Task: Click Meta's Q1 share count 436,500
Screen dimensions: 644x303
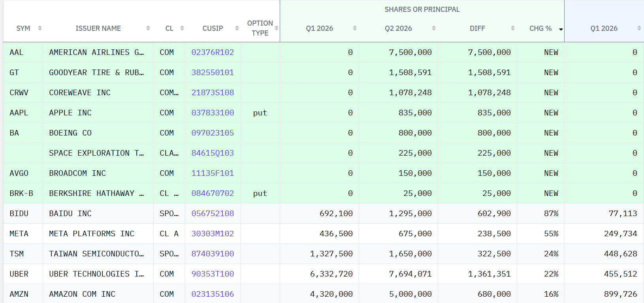Action: [x=336, y=233]
